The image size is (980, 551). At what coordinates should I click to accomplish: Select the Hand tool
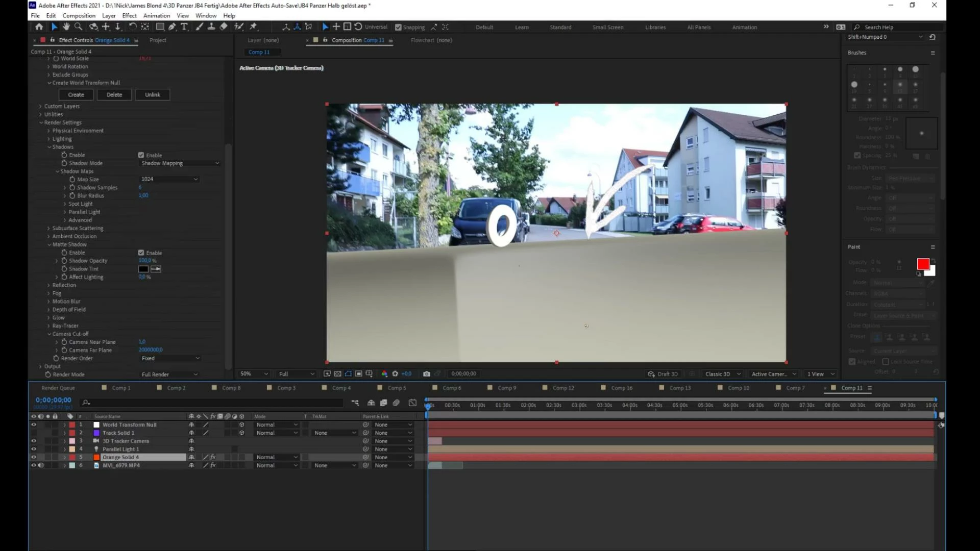pyautogui.click(x=66, y=27)
